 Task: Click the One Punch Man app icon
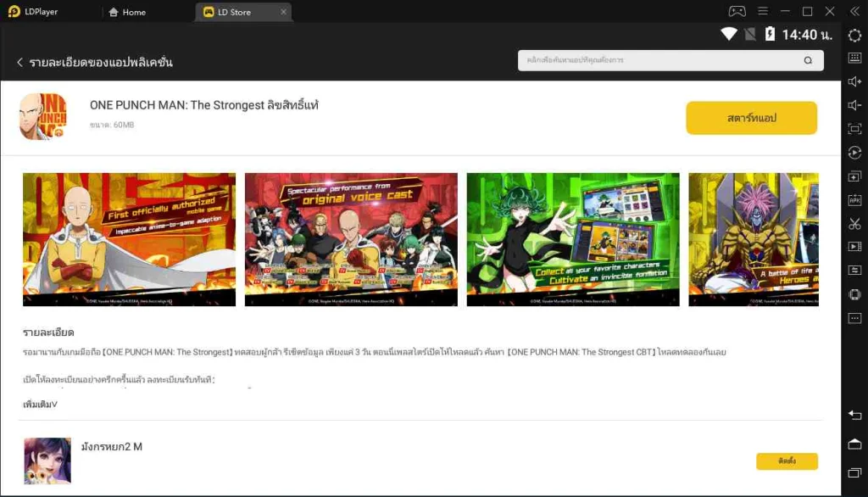(x=43, y=116)
